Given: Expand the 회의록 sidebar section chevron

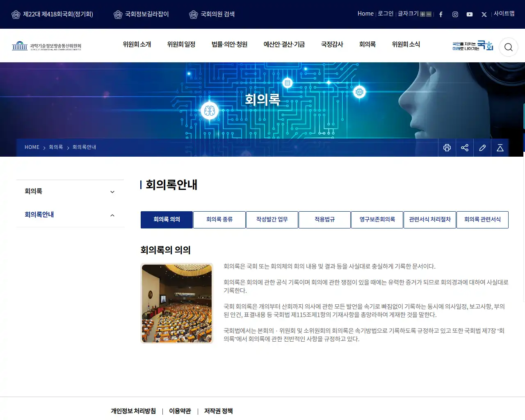Looking at the screenshot, I should (x=112, y=192).
